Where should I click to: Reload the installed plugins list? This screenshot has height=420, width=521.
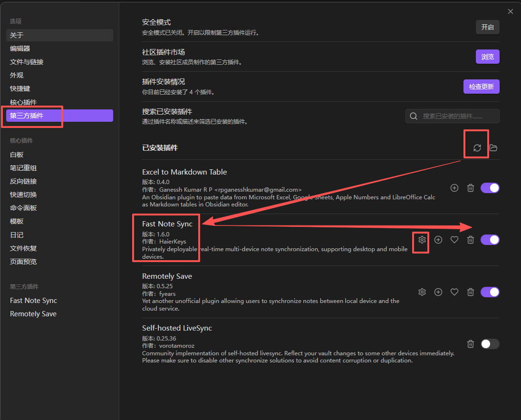point(477,148)
